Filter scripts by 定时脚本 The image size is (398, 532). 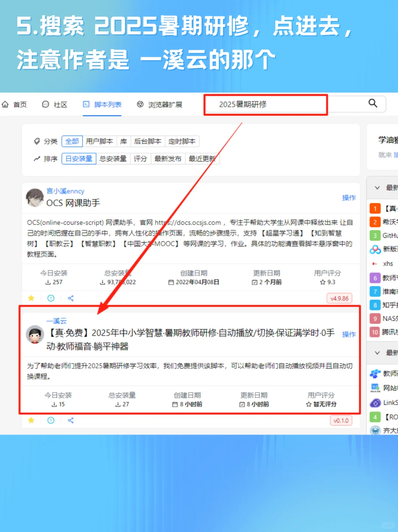coord(182,141)
